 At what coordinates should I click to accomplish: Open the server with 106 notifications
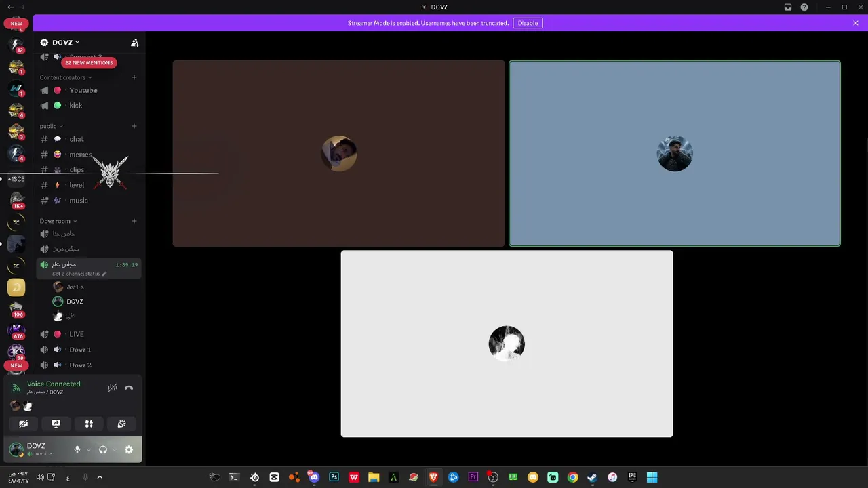click(16, 309)
